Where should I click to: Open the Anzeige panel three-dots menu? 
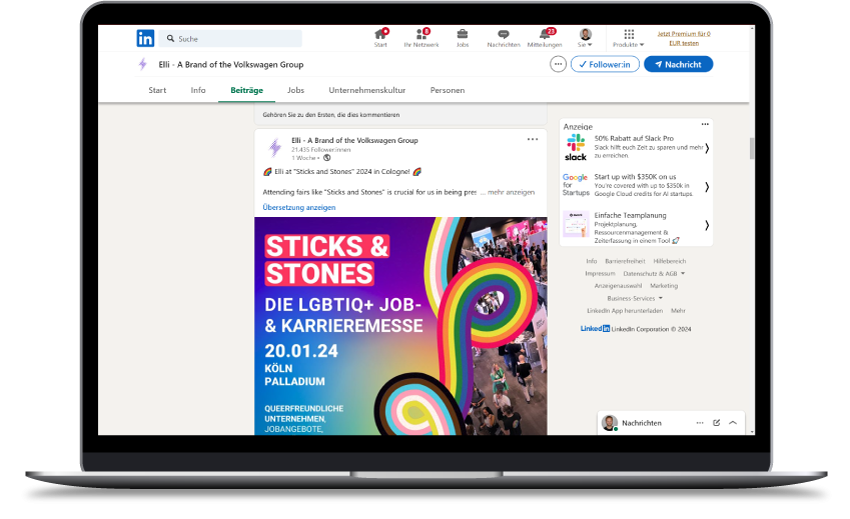pyautogui.click(x=705, y=124)
